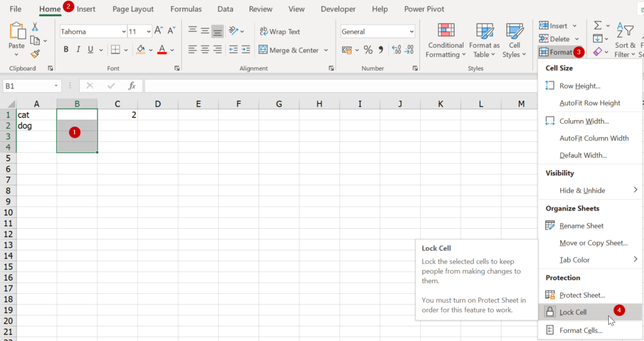Apply percent style format
The height and width of the screenshot is (341, 644).
click(368, 50)
